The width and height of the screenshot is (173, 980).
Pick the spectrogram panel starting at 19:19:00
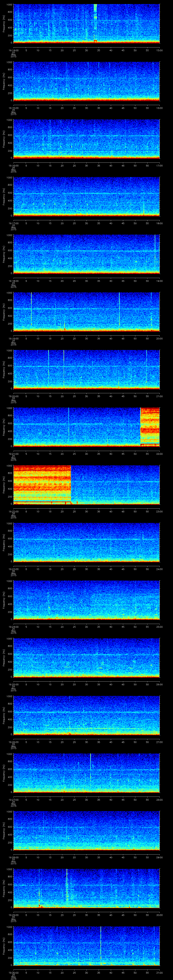[86, 312]
